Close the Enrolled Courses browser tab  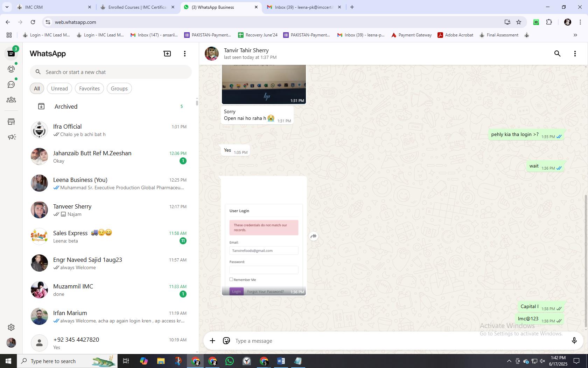(x=173, y=7)
